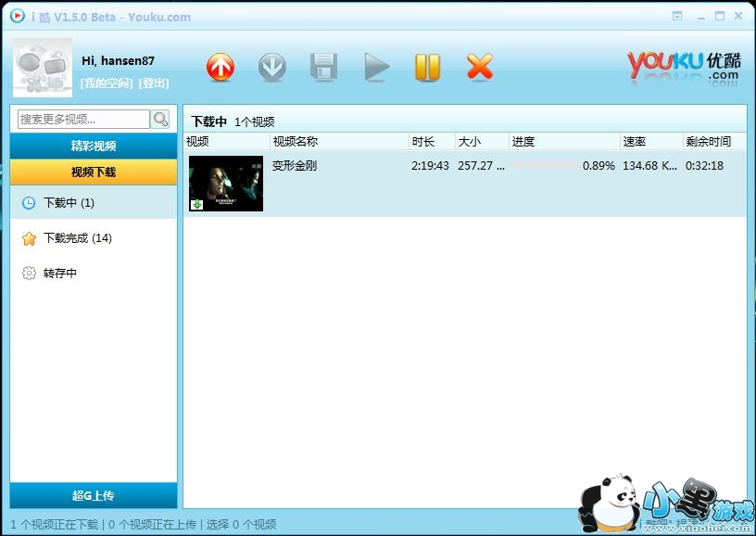Image resolution: width=756 pixels, height=536 pixels.
Task: Select 下载中 (1) in sidebar
Action: click(94, 203)
